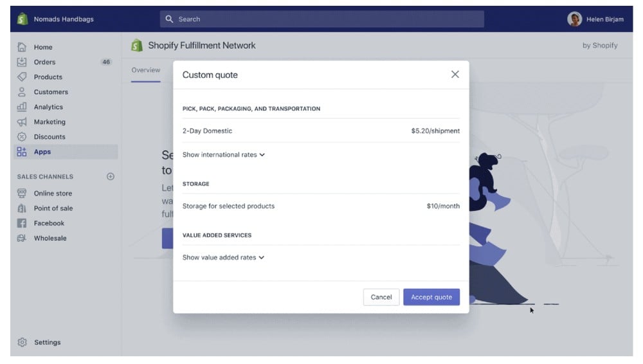
Task: Click the Wholesale icon
Action: coord(22,238)
